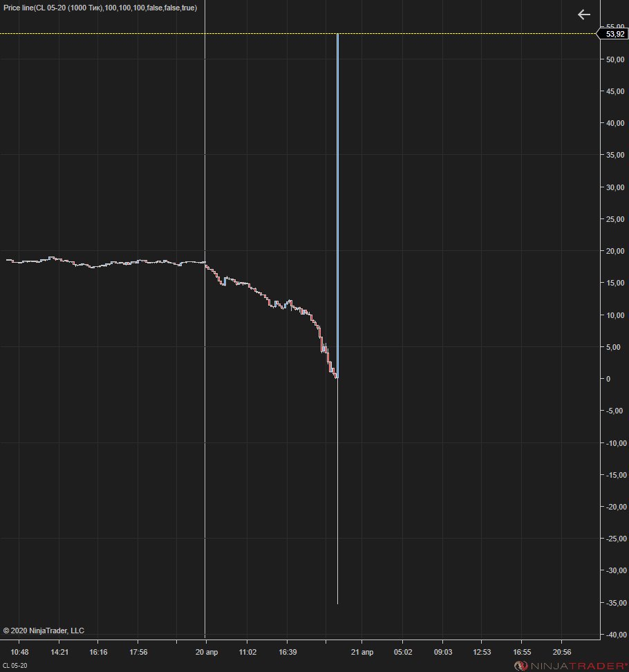Click the 35,00 price axis label
This screenshot has width=629, height=672.
tap(615, 155)
